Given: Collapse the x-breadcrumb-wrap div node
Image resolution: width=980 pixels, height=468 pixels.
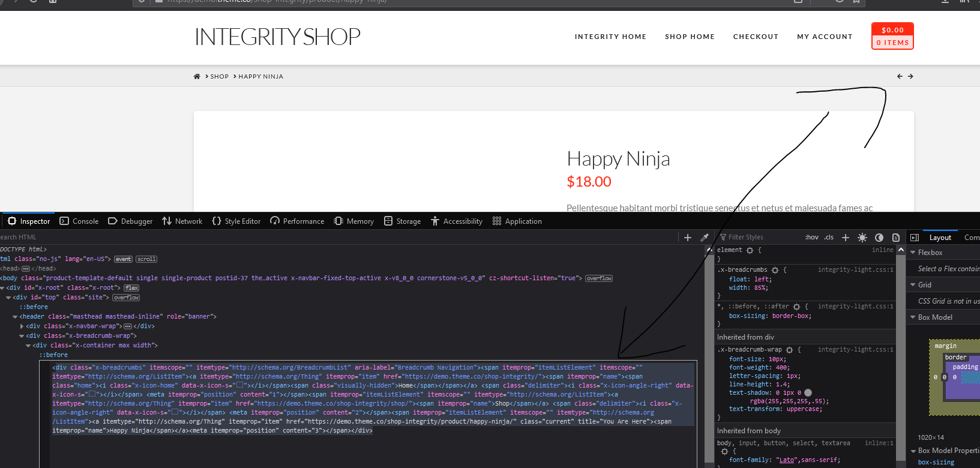Looking at the screenshot, I should (22, 336).
